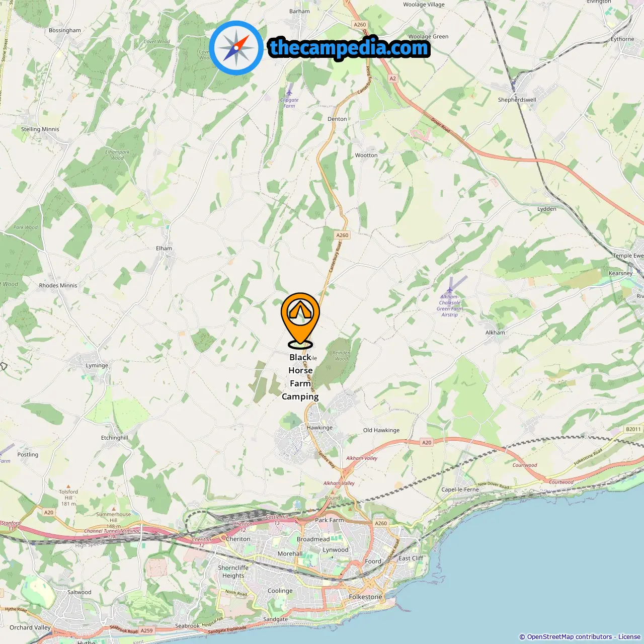Click the Clipgate Farm airfield icon

coord(289,92)
